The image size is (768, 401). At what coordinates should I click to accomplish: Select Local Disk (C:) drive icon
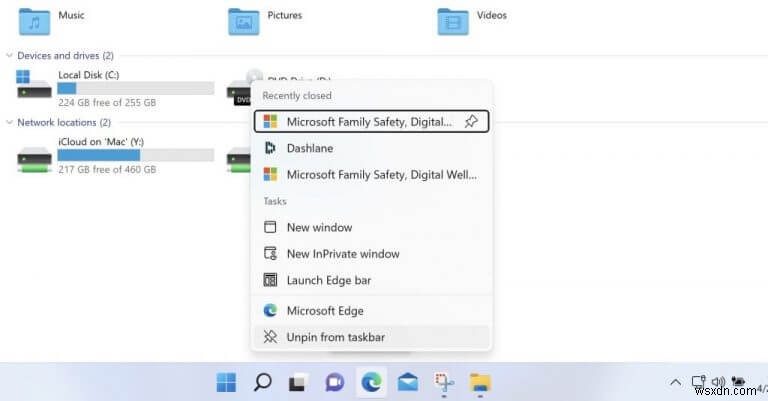pos(34,84)
